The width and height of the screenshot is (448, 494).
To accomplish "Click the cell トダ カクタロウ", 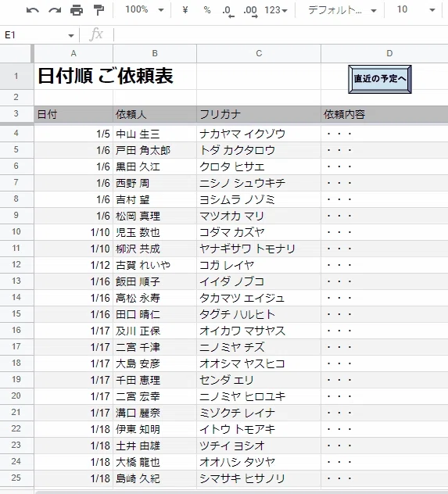I will (259, 150).
